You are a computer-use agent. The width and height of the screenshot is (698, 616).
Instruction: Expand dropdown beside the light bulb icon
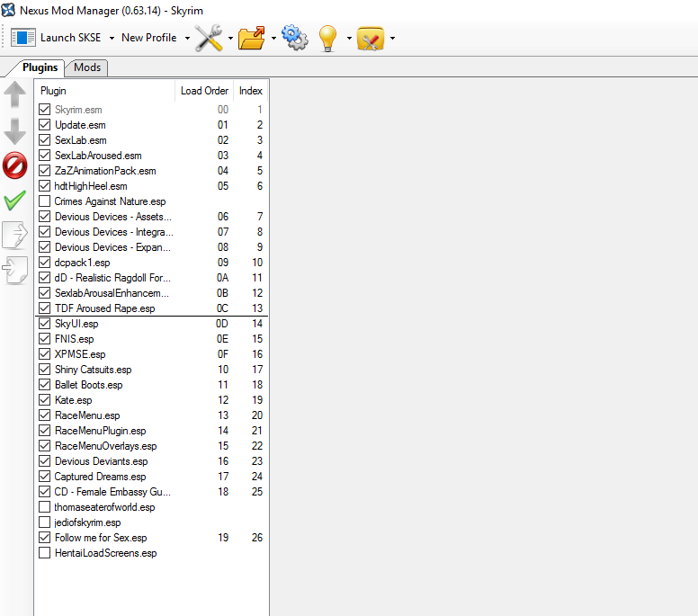[349, 39]
